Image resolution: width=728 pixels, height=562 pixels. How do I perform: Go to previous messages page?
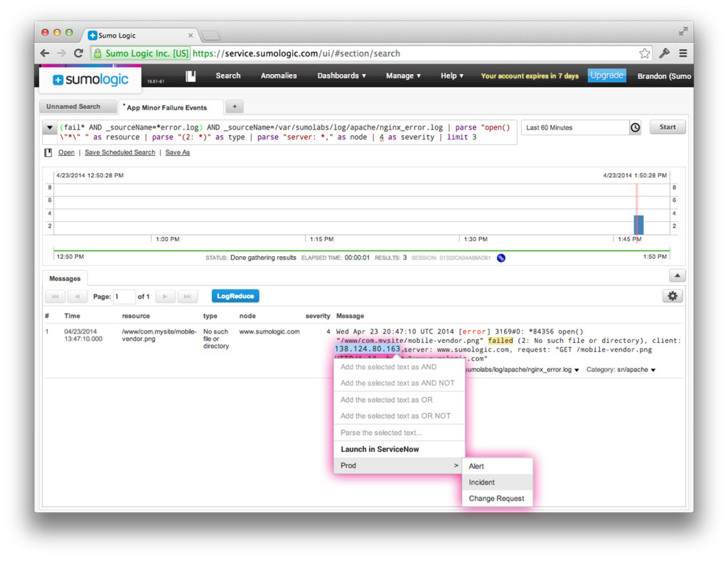pyautogui.click(x=77, y=297)
